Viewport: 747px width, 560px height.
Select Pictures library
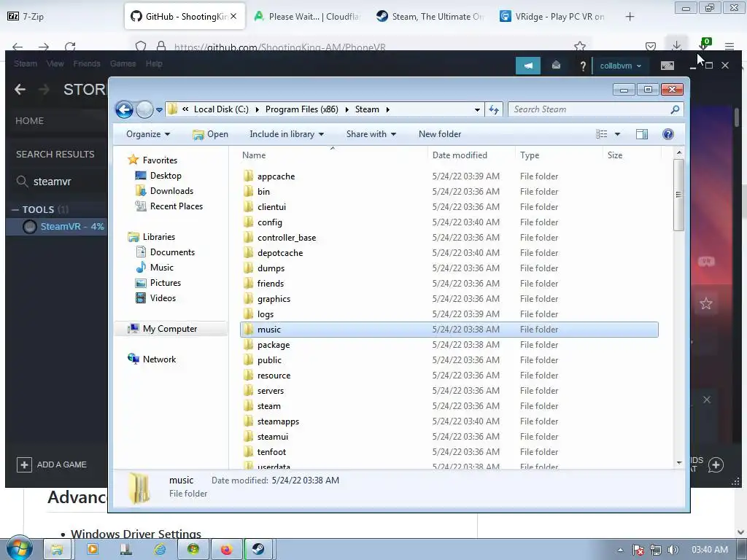pos(166,283)
